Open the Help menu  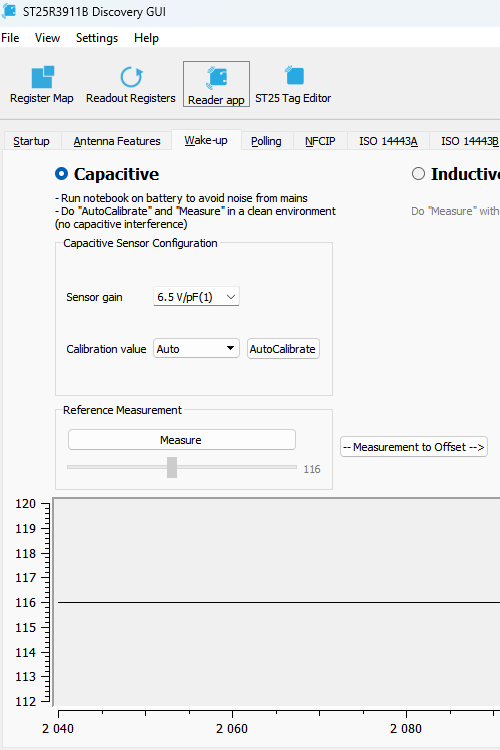coord(146,38)
